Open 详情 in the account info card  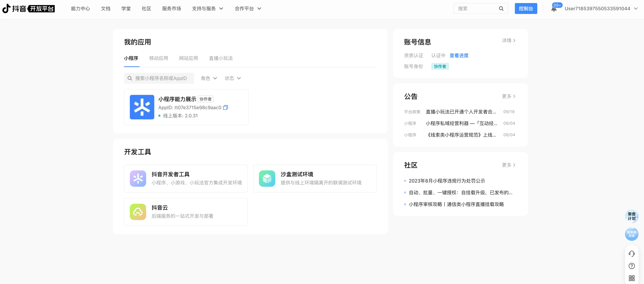coord(509,40)
